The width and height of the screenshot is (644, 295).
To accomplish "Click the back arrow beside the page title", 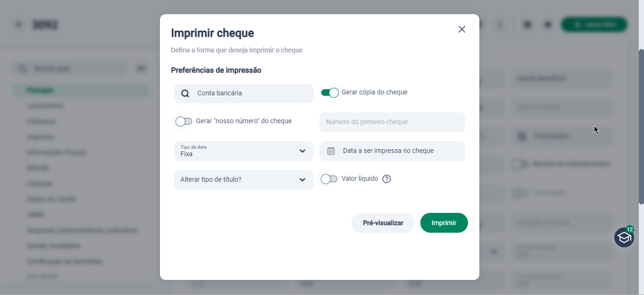I will pos(18,25).
